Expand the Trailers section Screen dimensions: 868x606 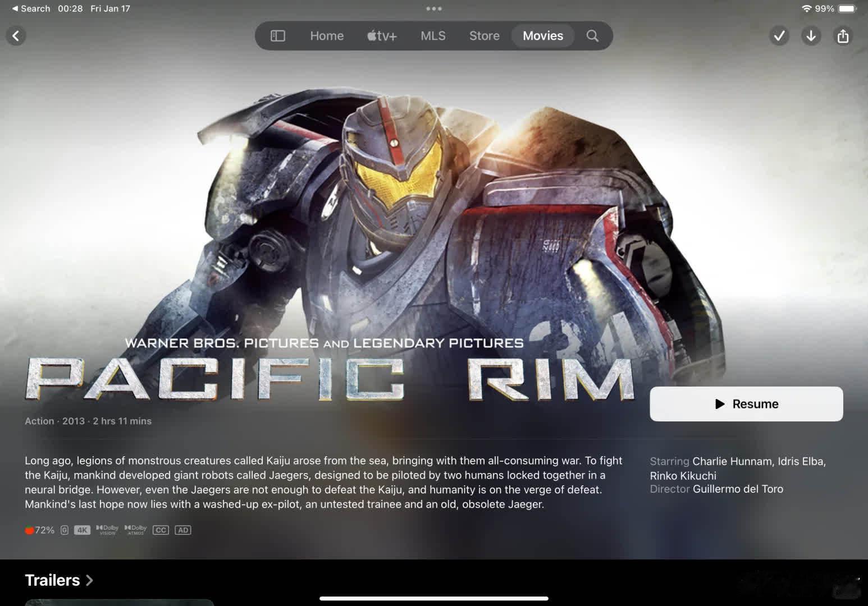pyautogui.click(x=58, y=580)
